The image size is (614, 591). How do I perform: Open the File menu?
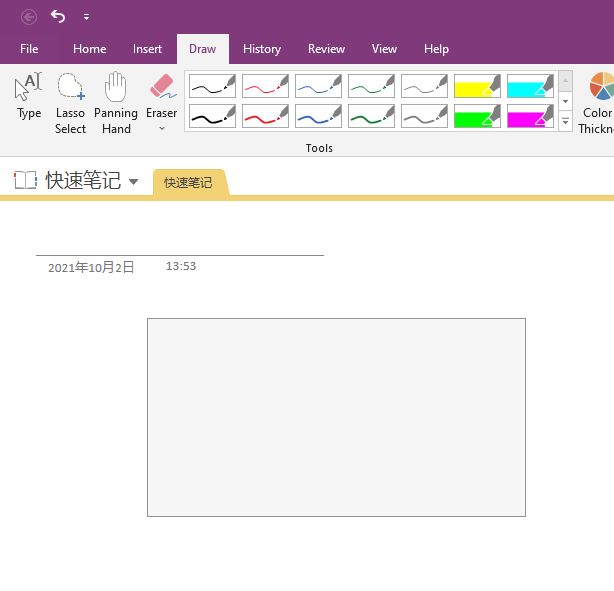[x=29, y=49]
